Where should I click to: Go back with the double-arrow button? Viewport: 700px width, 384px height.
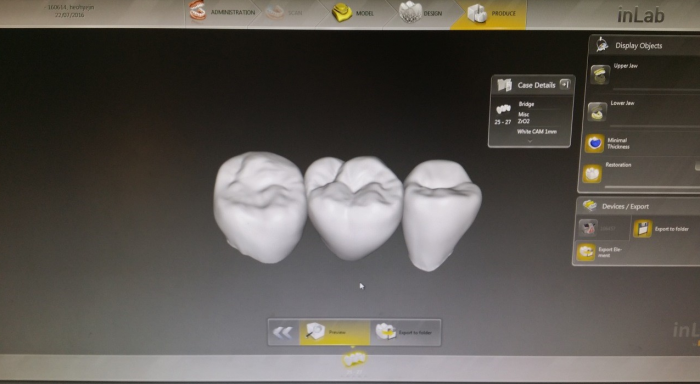(283, 332)
